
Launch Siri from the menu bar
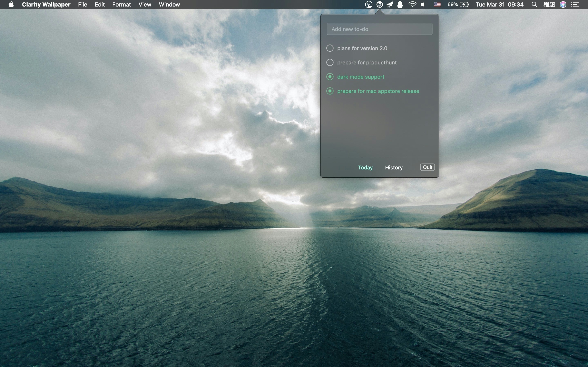pos(563,5)
